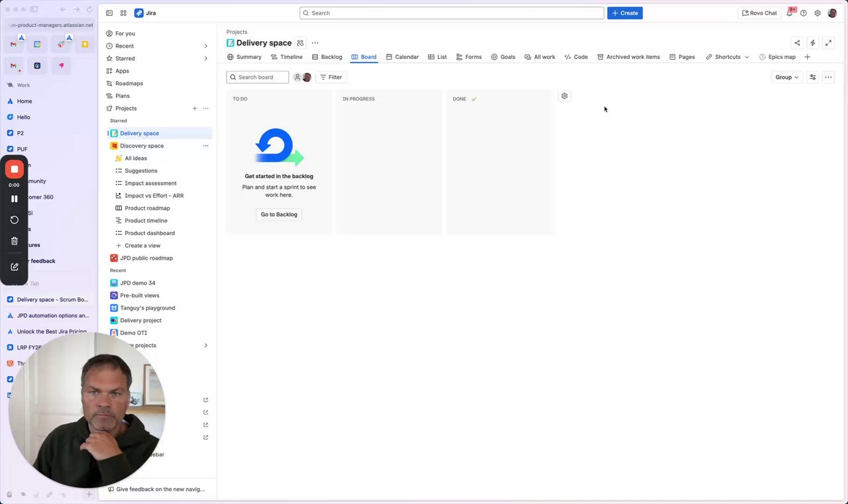Screen dimensions: 848x504
Task: Open the board's more options ellipsis
Action: [828, 77]
